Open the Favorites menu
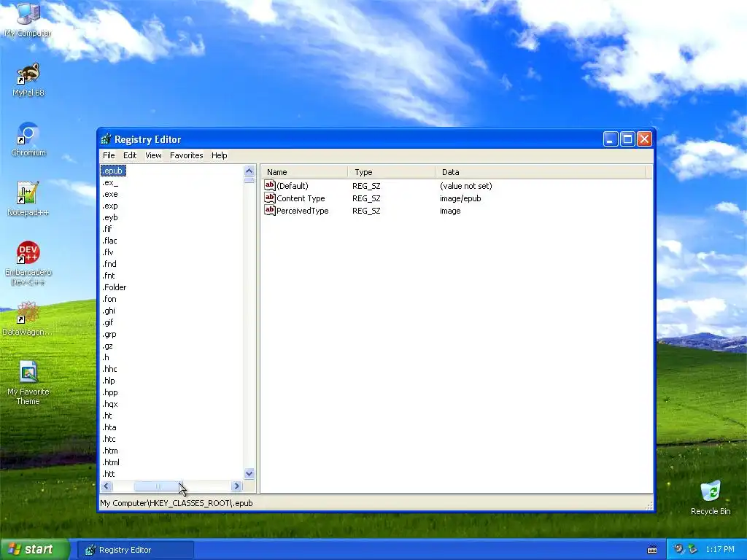The image size is (747, 560). click(x=186, y=155)
